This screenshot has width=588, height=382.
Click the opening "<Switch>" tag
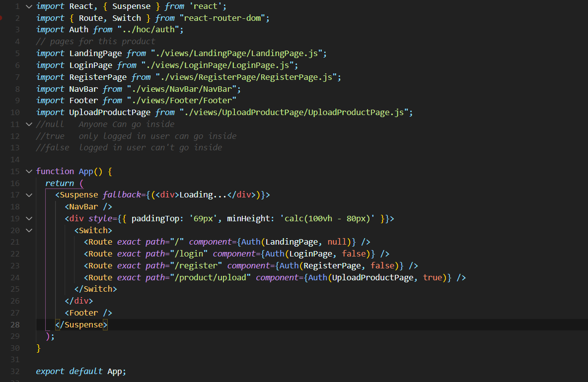[x=93, y=231]
